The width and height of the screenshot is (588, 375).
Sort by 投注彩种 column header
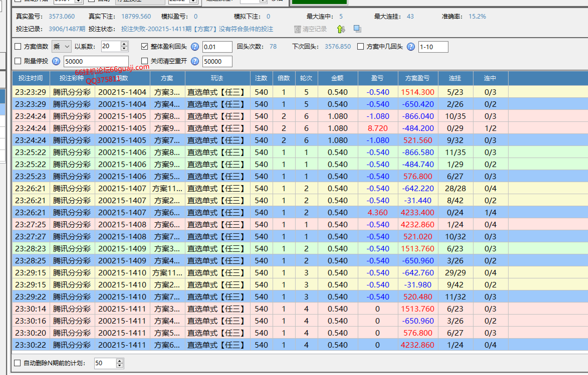coord(72,78)
